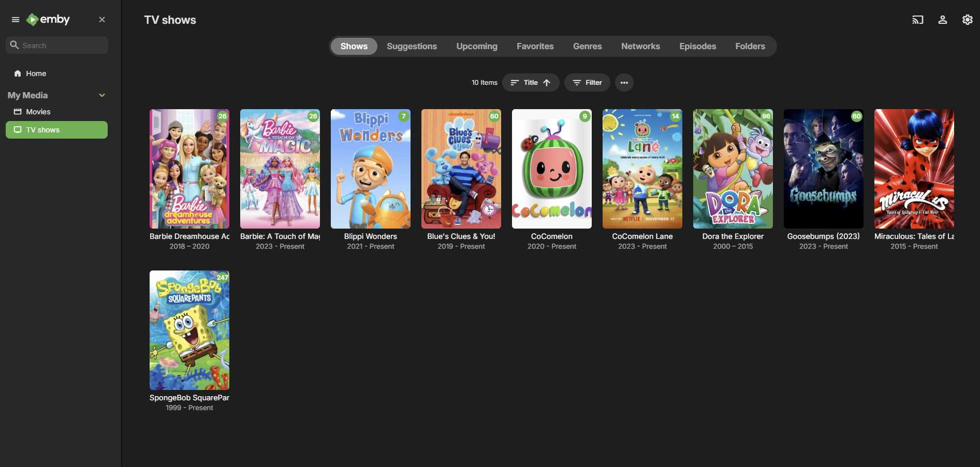Open Movies library in the sidebar
The height and width of the screenshot is (467, 980).
point(57,112)
